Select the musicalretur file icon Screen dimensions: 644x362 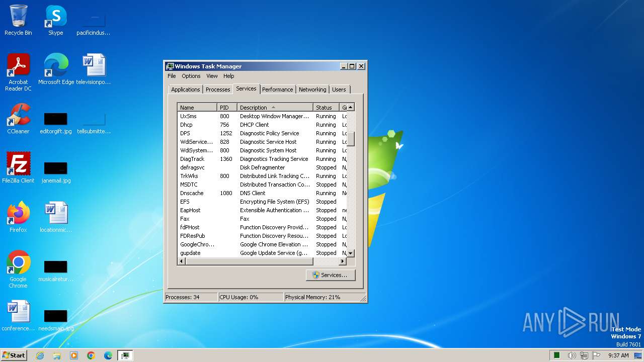coord(56,271)
